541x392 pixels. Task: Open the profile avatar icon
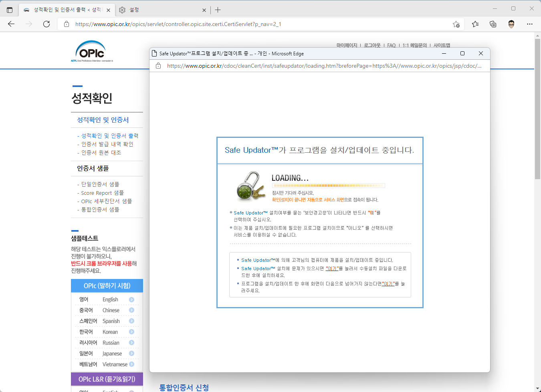pos(511,24)
